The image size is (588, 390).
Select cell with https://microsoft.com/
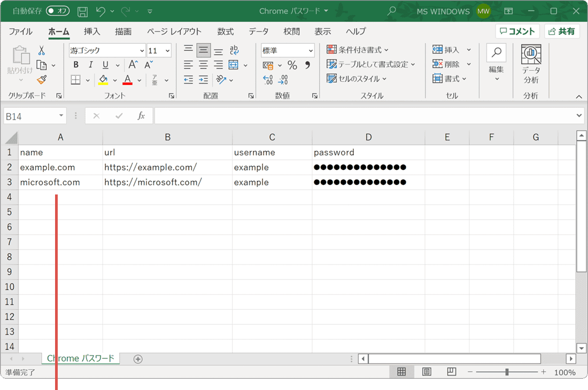pos(167,183)
